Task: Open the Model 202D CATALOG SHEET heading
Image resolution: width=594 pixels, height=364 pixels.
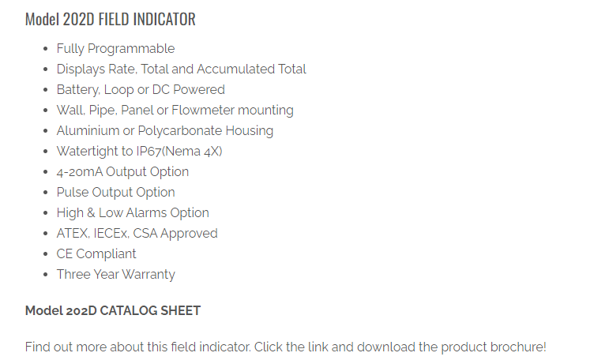Action: (x=113, y=311)
